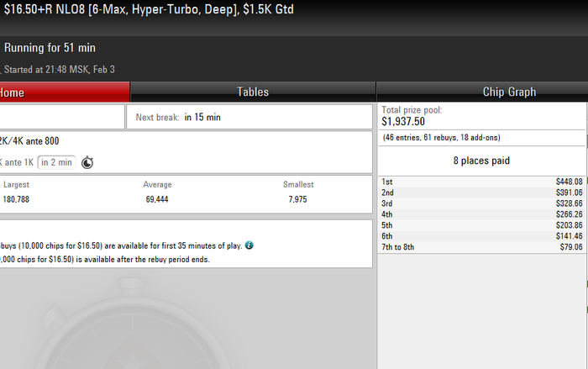Click the Smallest stack value 7,975
Viewport: 588px width, 369px height.
pos(297,199)
